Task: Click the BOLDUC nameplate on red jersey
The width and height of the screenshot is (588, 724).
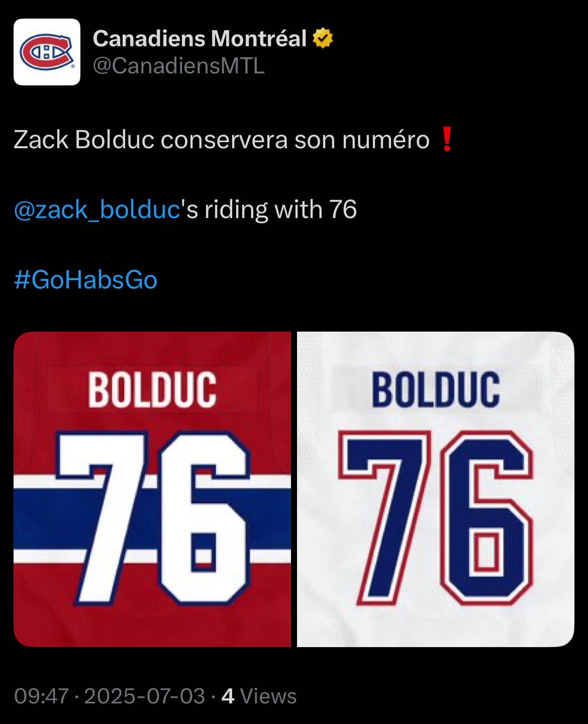Action: (x=152, y=389)
